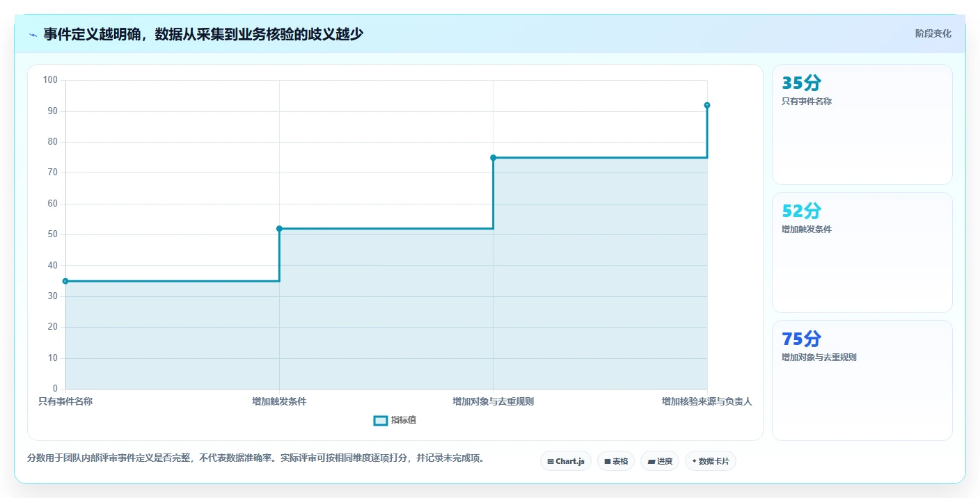Viewport: 980px width, 498px height.
Task: Click the data point at value 52
Action: click(x=279, y=229)
